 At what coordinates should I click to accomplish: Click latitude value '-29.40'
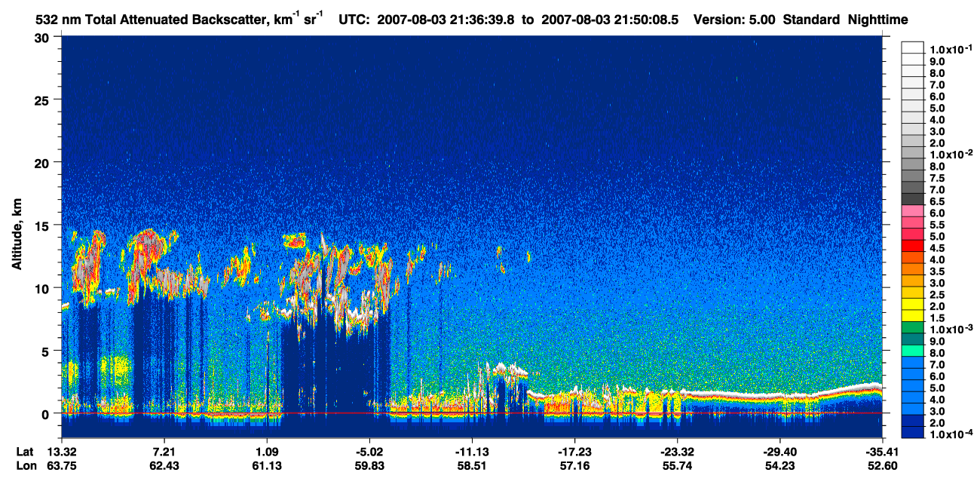780,452
